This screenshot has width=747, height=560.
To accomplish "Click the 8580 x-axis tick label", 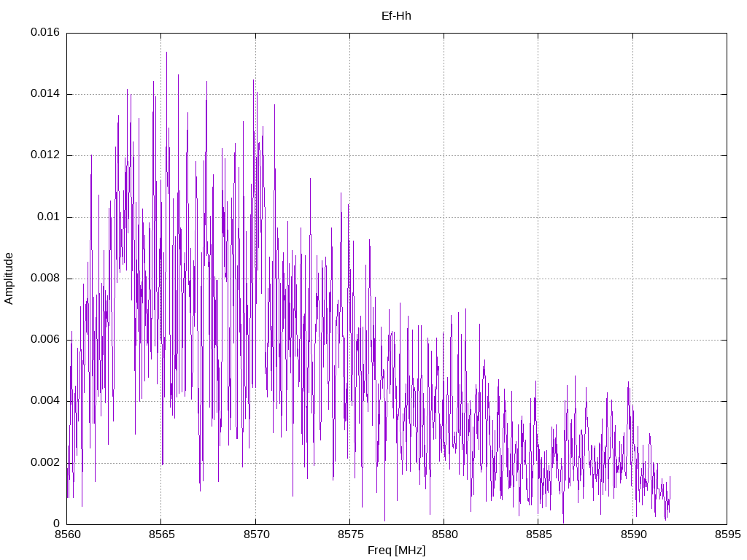I will coord(444,534).
